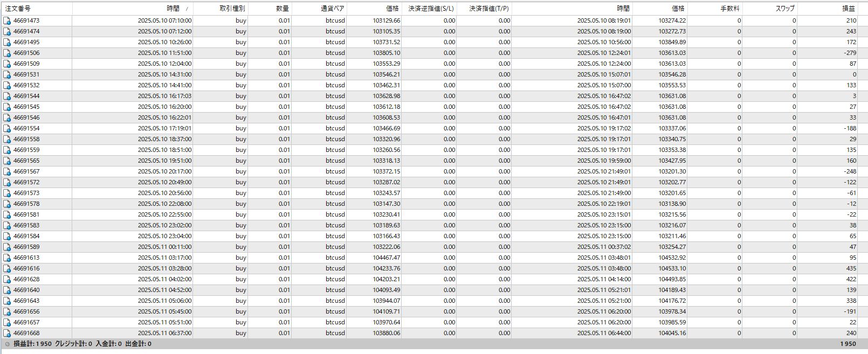Click the クレジット計: 0 summary text
This screenshot has height=354, width=868.
click(74, 344)
